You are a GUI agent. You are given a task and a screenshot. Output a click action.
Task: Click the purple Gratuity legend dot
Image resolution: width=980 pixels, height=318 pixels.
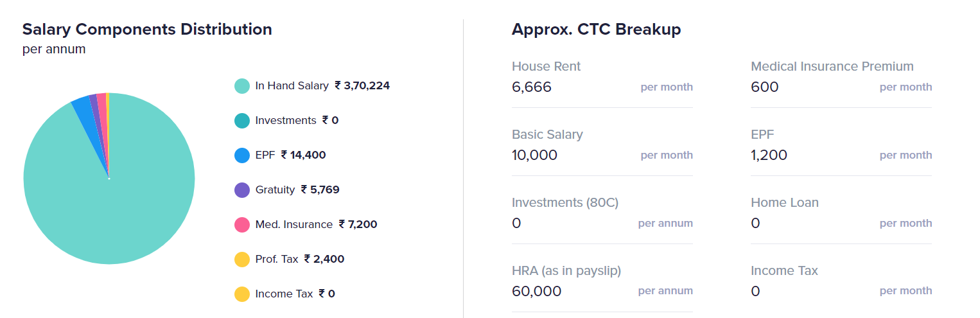click(x=242, y=190)
